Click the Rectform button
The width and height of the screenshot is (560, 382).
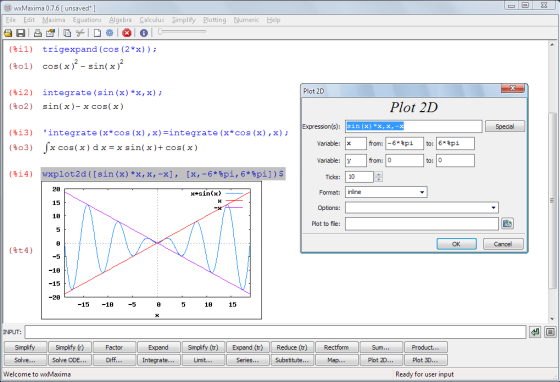[x=336, y=347]
